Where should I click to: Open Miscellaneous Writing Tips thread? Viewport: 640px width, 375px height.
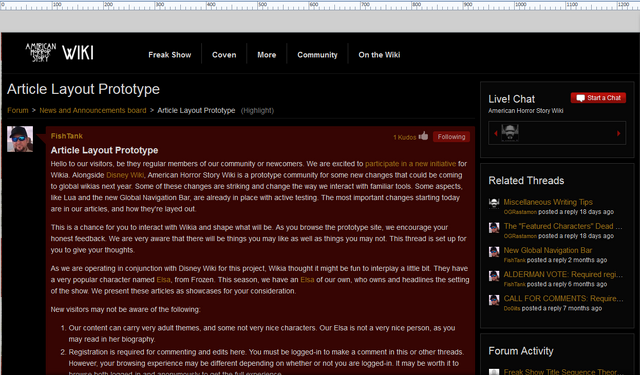pyautogui.click(x=548, y=202)
